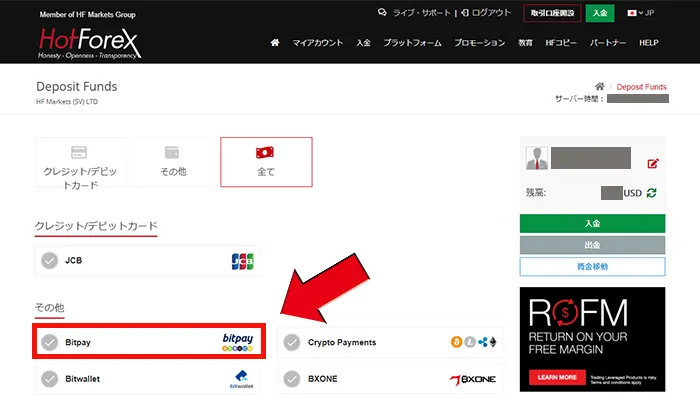
Task: Click the Ethereum coin icon
Action: pyautogui.click(x=493, y=342)
